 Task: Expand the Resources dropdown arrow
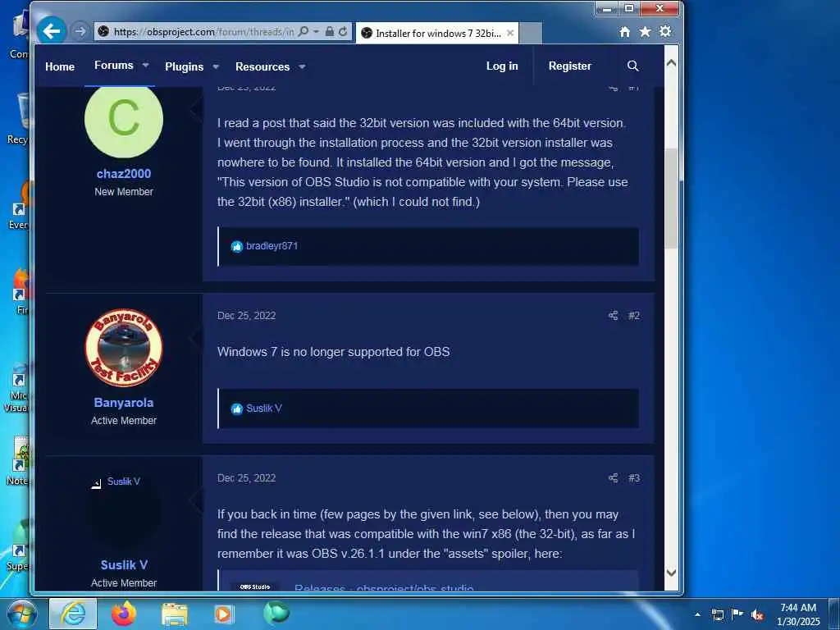point(302,67)
